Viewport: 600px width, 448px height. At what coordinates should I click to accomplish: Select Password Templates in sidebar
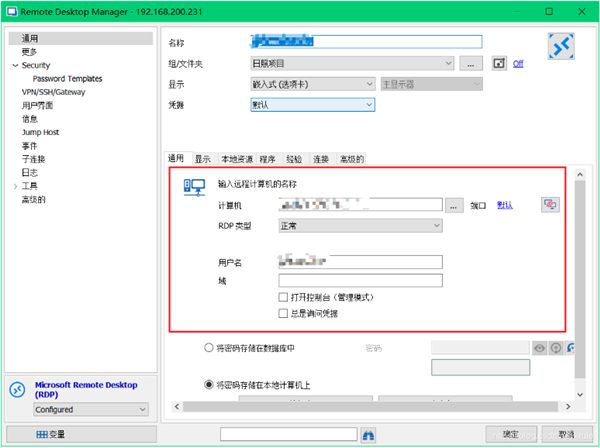point(67,79)
